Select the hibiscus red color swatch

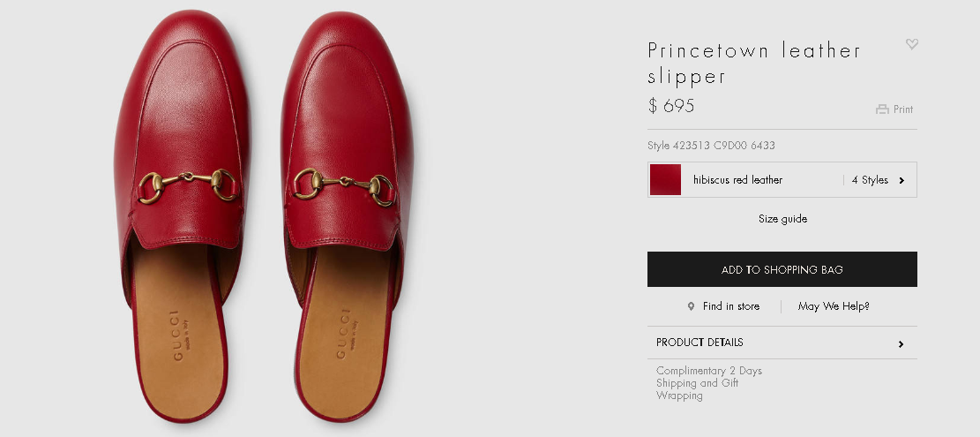tap(665, 180)
